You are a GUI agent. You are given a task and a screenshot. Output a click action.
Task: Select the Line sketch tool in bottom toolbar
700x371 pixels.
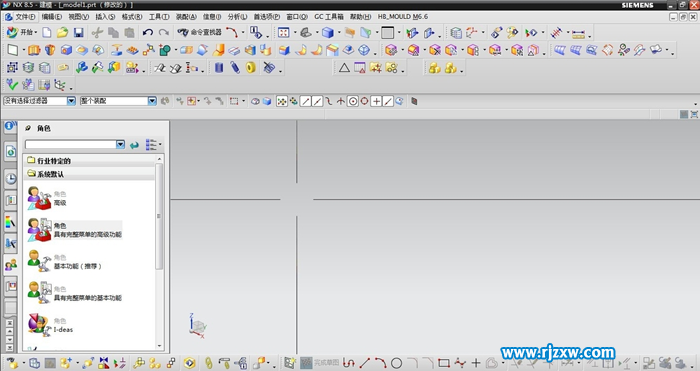[x=365, y=363]
